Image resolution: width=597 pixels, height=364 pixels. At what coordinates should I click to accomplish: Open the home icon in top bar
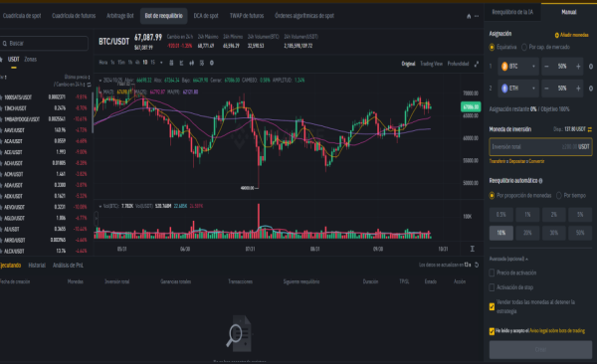pos(469,16)
